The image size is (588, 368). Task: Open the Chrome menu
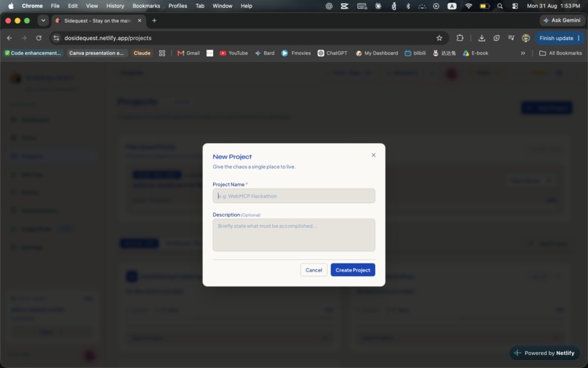(x=32, y=6)
